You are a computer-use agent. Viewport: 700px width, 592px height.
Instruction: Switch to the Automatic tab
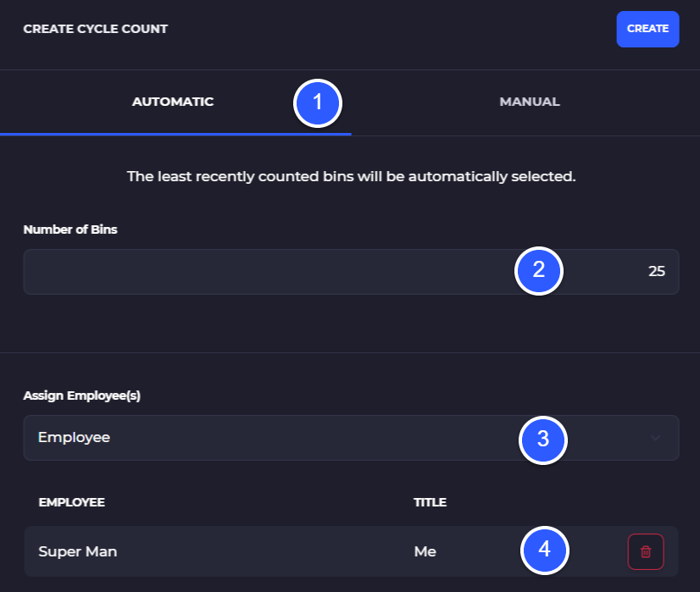pos(173,102)
